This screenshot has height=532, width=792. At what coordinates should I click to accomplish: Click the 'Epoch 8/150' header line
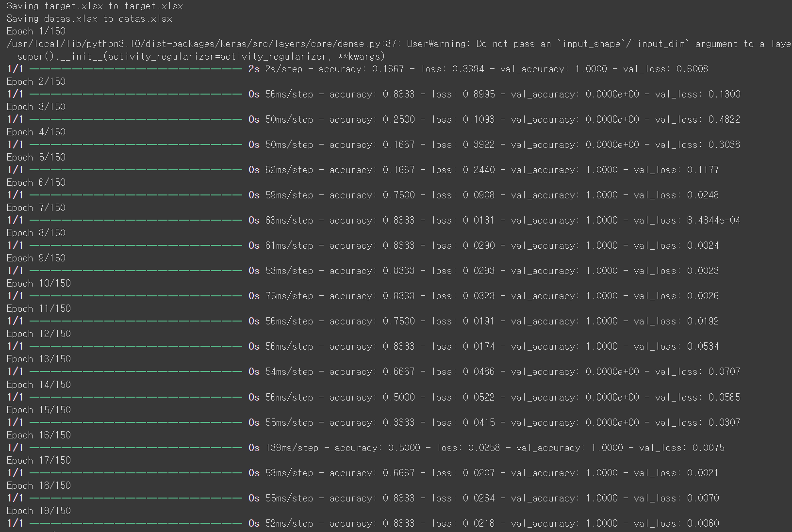pos(36,233)
